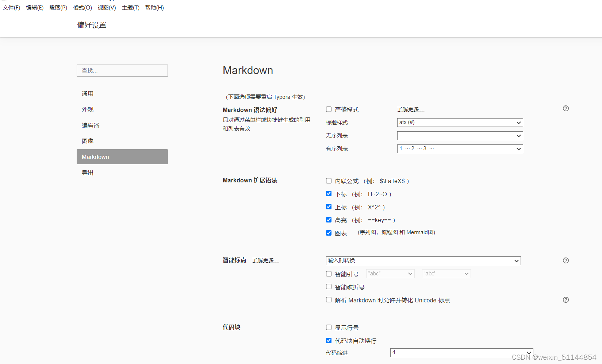The height and width of the screenshot is (364, 602).
Task: Uncheck 下标 subscript option
Action: (329, 194)
